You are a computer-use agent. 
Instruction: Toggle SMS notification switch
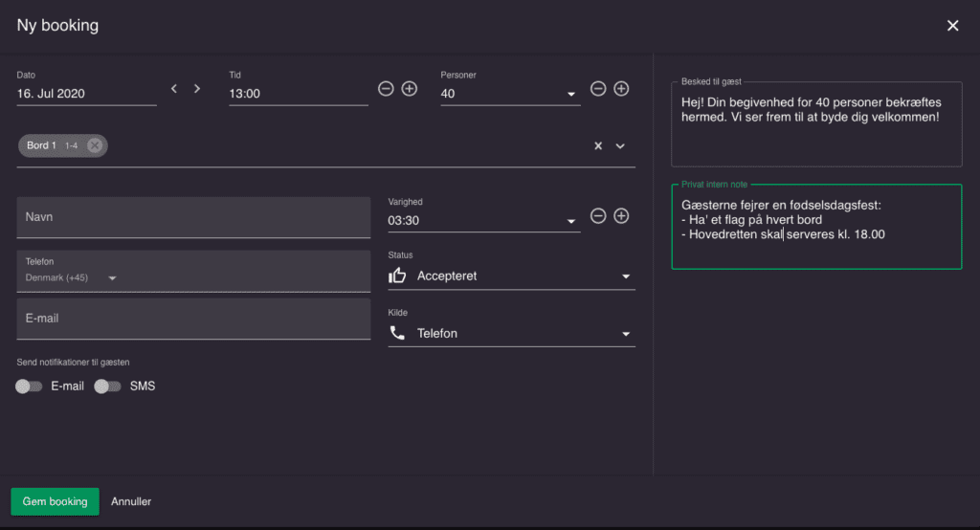(x=107, y=386)
